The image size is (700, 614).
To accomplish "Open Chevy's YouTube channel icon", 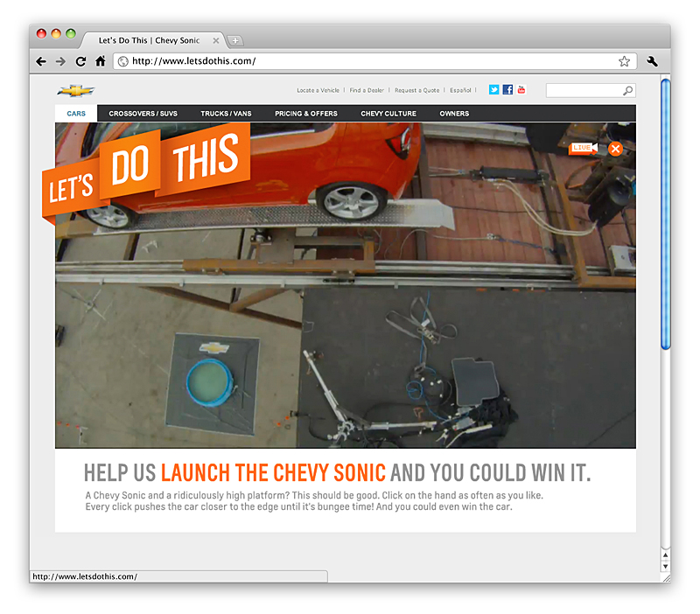I will coord(521,90).
